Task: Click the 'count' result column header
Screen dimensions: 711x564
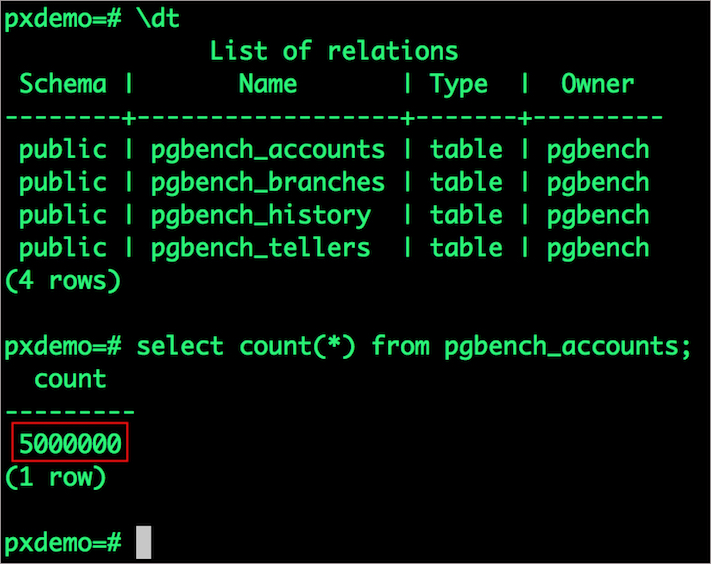Action: (x=70, y=379)
